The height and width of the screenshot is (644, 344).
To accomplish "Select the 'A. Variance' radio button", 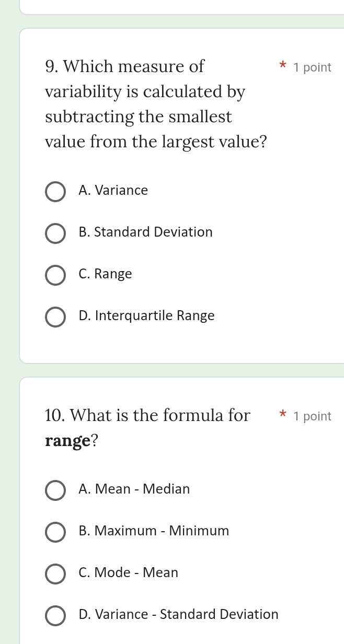I will coord(55,192).
